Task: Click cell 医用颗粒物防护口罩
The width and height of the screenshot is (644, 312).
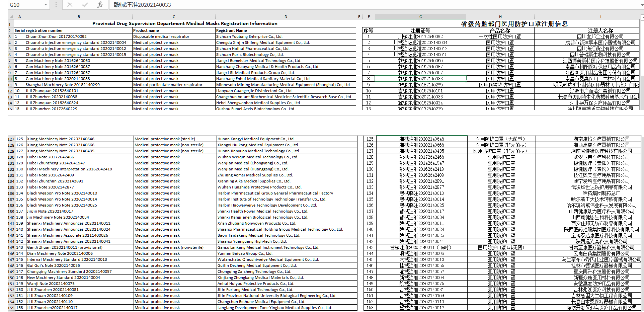Action: pos(500,85)
